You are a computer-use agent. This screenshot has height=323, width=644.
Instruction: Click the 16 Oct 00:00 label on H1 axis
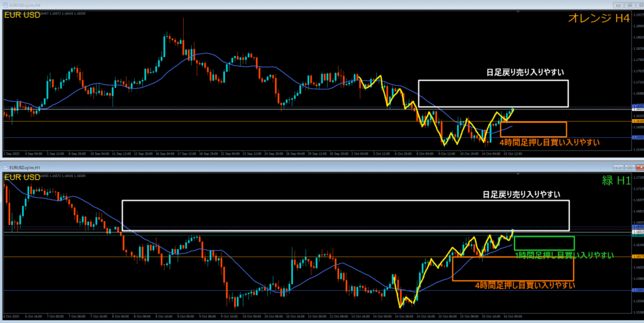click(x=514, y=317)
